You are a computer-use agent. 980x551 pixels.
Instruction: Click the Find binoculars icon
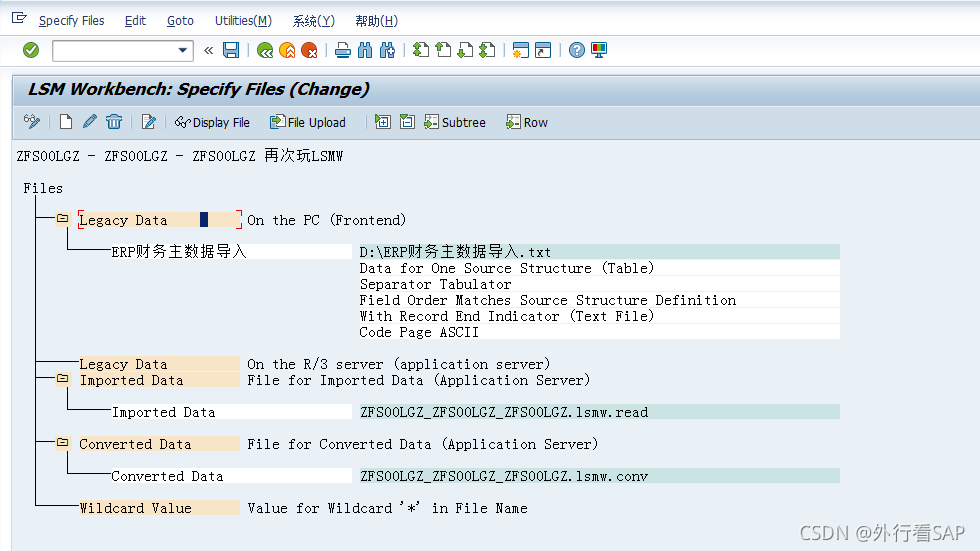365,50
